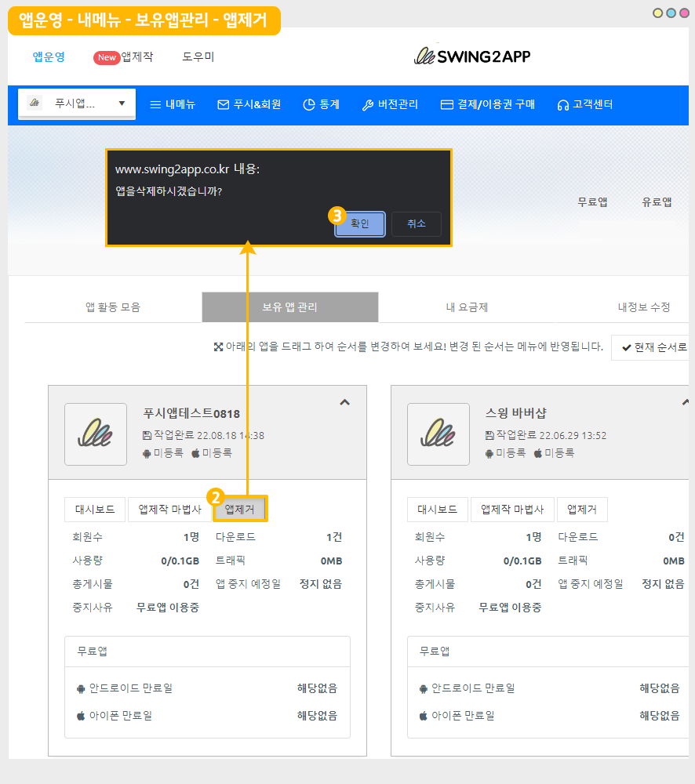Viewport: 695px width, 784px height.
Task: Open 결제/이용권 구매 card menu
Action: [x=487, y=104]
